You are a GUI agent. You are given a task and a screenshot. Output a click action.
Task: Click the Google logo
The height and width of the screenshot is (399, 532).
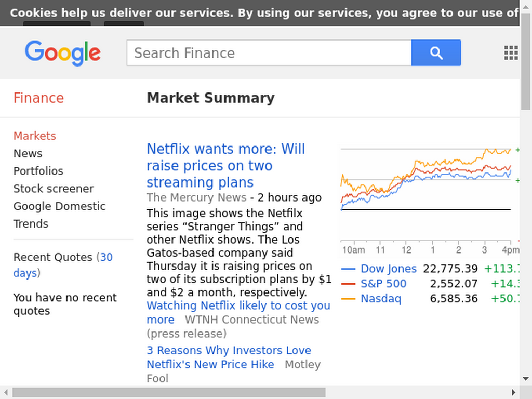[63, 53]
